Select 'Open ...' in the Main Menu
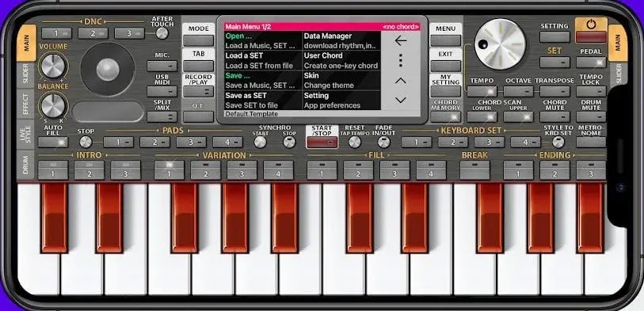 click(263, 40)
